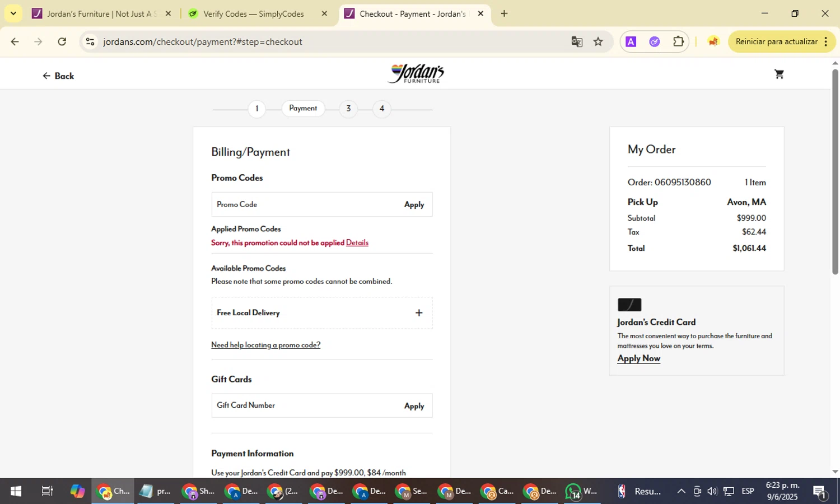Open the shopping cart icon in the header
840x504 pixels.
(x=779, y=74)
